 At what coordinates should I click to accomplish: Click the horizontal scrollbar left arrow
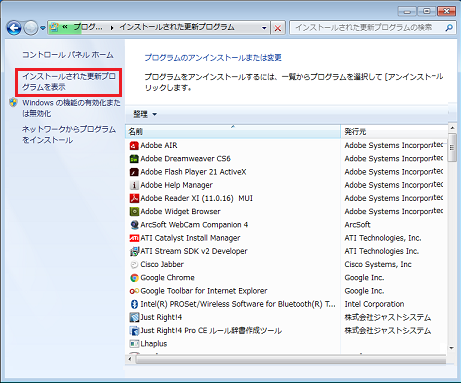coord(130,359)
